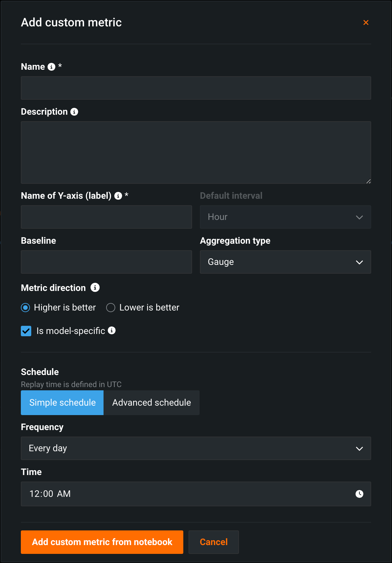This screenshot has width=392, height=563.
Task: Open the Default interval Hour dropdown
Action: (x=285, y=217)
